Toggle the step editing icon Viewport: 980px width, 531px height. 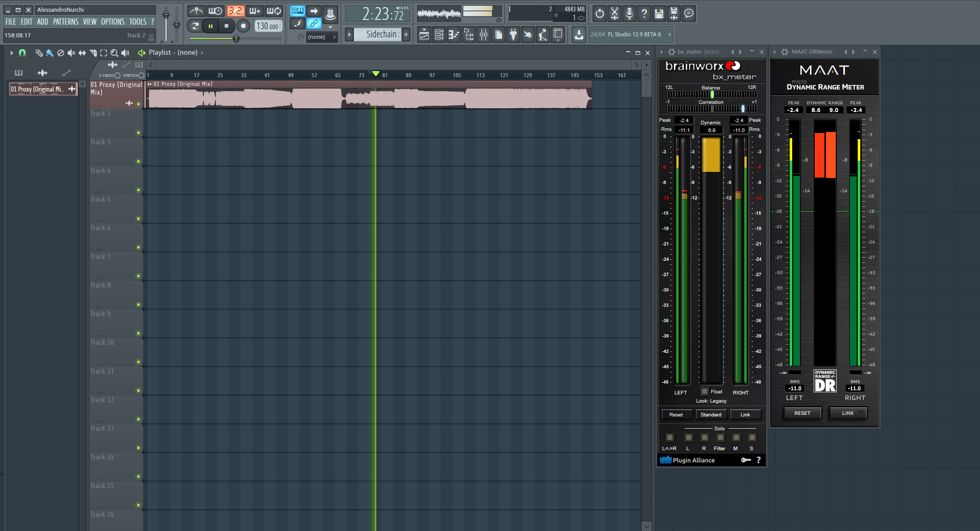[297, 24]
